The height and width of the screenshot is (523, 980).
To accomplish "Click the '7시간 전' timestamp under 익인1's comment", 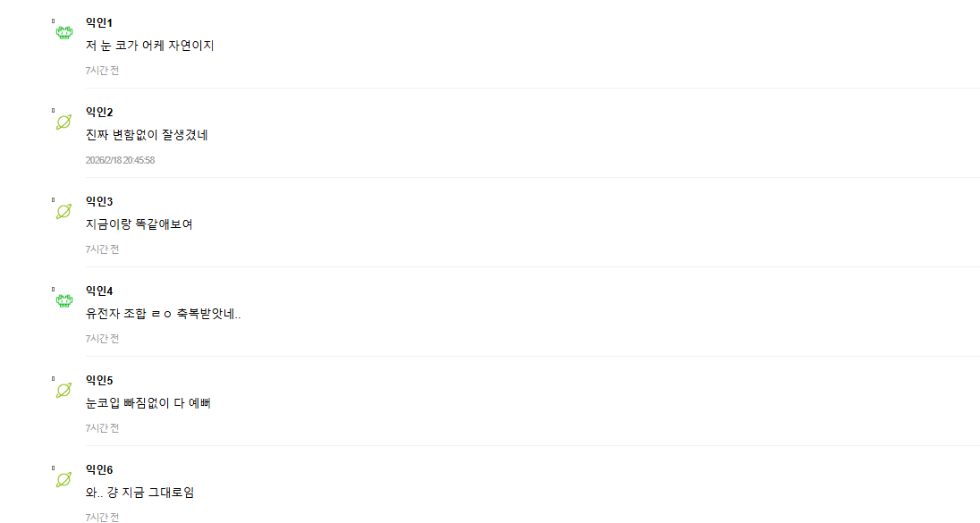I will [102, 71].
